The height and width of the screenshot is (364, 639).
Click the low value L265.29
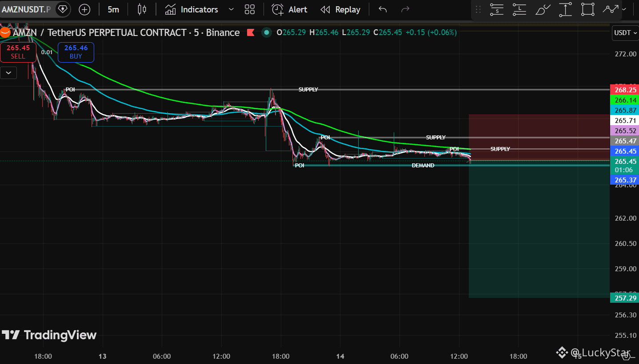355,32
